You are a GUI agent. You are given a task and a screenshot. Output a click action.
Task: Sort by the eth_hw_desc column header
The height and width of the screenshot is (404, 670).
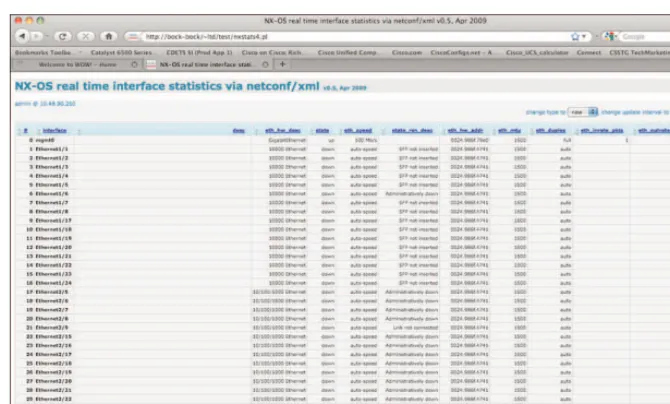(282, 130)
